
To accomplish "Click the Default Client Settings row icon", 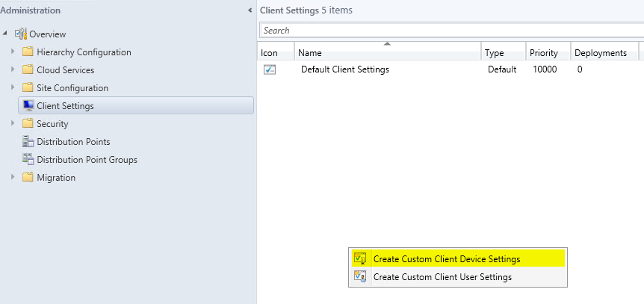I will pyautogui.click(x=270, y=70).
